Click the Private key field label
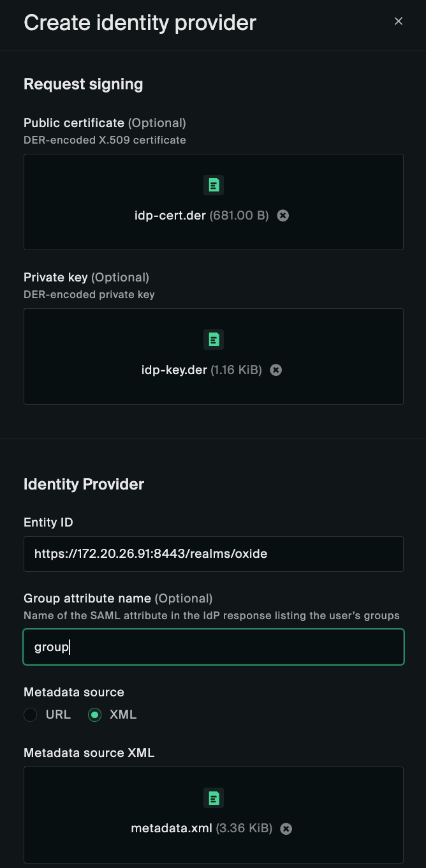 pyautogui.click(x=56, y=277)
